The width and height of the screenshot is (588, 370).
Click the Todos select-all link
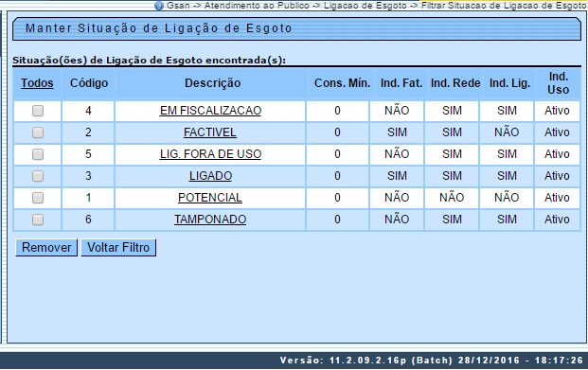pyautogui.click(x=37, y=83)
